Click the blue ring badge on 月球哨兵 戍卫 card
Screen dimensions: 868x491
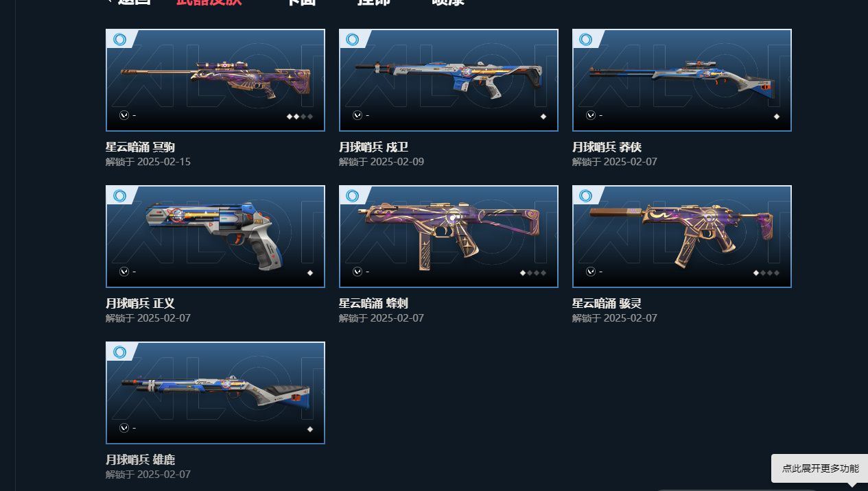353,40
